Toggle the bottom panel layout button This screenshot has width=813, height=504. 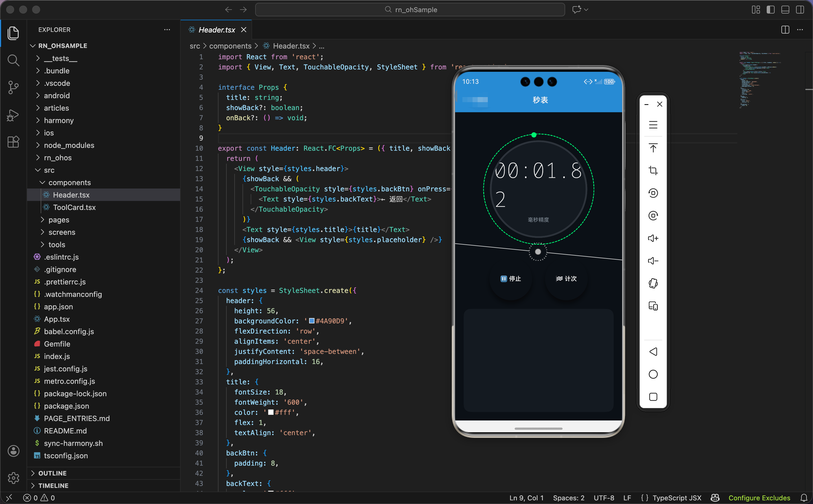785,10
